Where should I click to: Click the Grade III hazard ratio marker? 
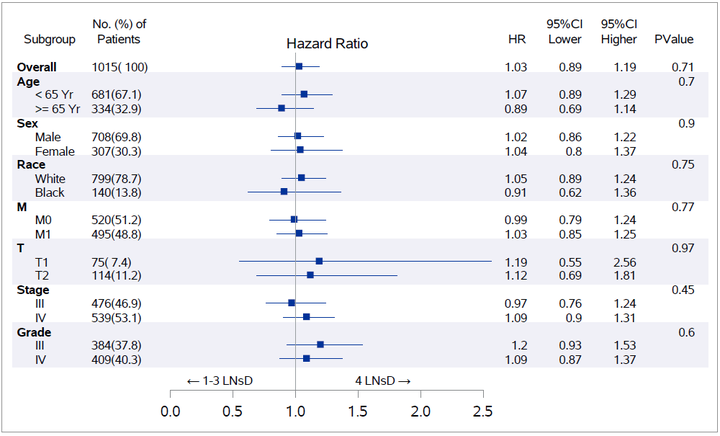pos(320,345)
